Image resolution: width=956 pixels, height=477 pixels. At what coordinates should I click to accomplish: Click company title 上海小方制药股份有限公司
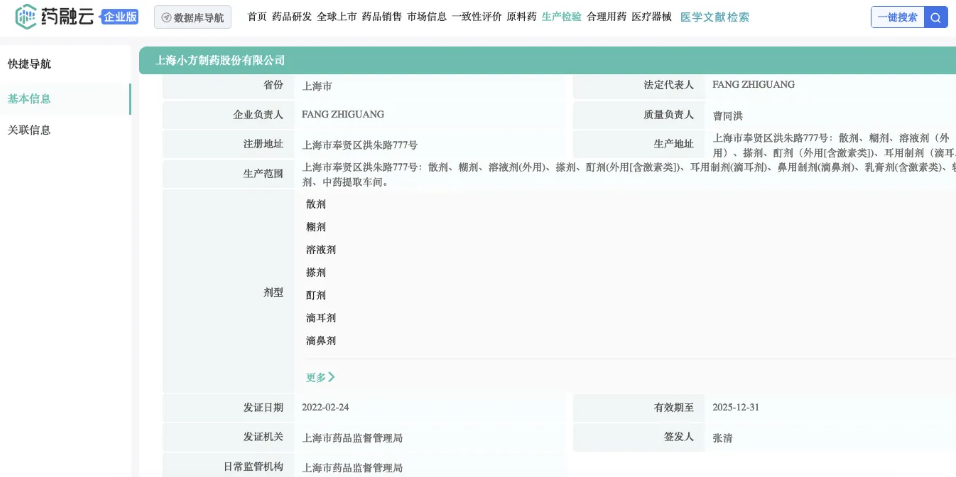coord(220,60)
